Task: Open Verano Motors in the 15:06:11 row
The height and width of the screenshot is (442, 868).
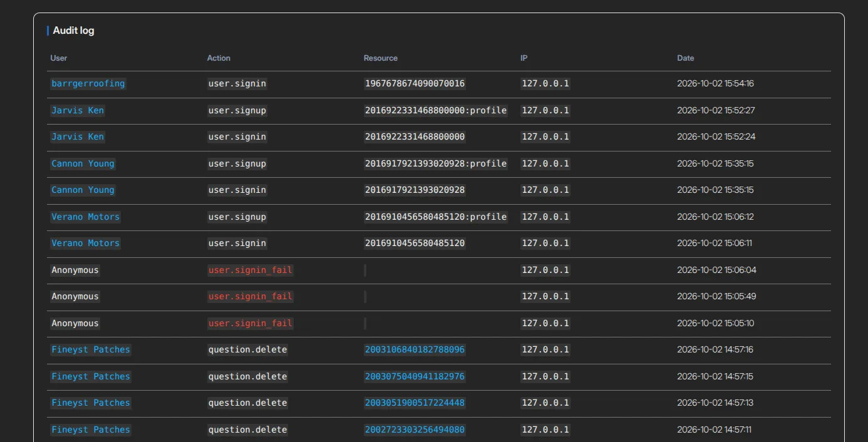Action: coord(86,243)
